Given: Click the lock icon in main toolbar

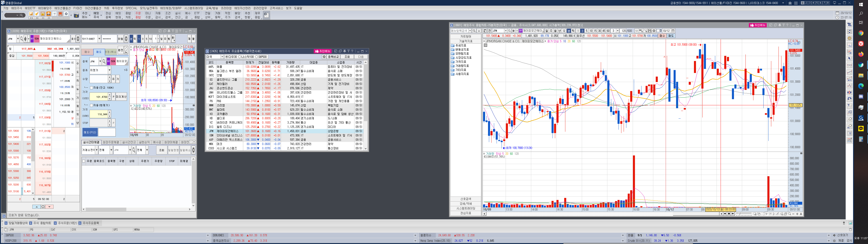Looking at the screenshot, I should [43, 14].
